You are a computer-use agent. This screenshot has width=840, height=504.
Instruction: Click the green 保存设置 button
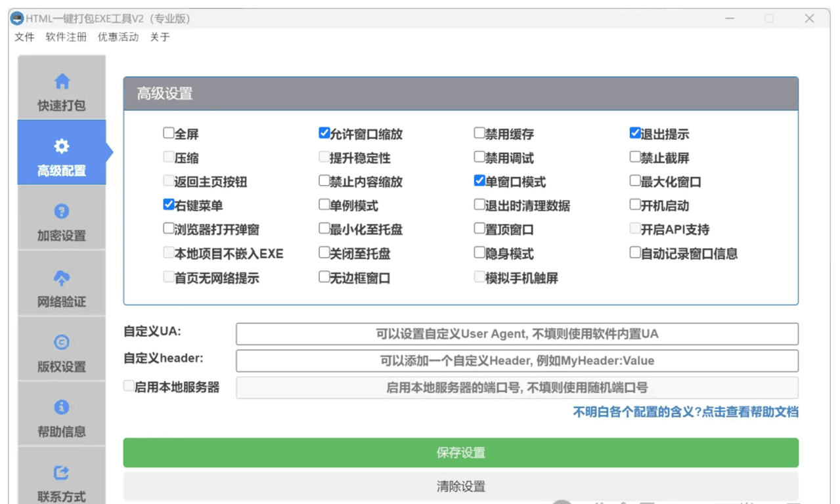tap(460, 453)
